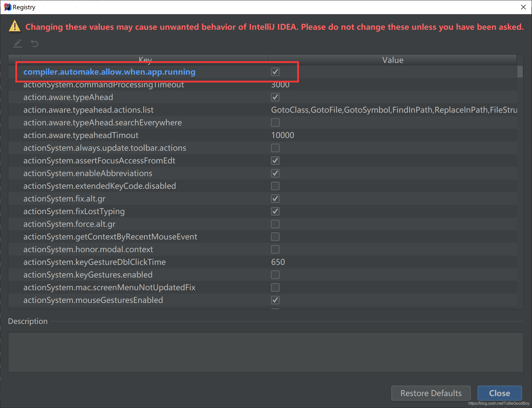Enable actionSystem.always.update.toolbar.actions checkbox
Image resolution: width=532 pixels, height=408 pixels.
point(275,148)
